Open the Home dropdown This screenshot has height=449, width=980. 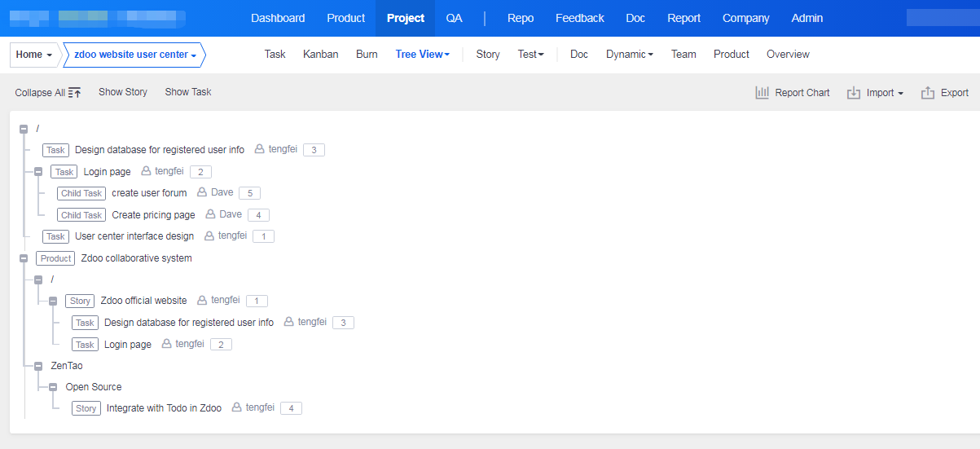pos(34,55)
